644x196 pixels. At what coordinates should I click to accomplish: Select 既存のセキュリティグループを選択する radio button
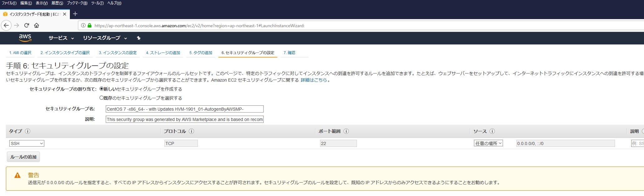tap(101, 98)
